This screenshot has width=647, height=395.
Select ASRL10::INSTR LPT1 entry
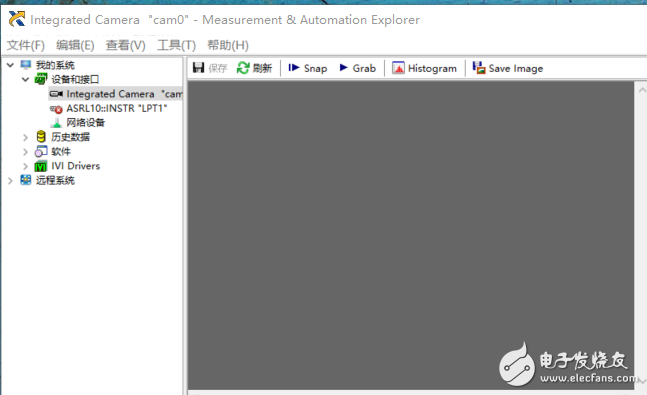[x=109, y=108]
